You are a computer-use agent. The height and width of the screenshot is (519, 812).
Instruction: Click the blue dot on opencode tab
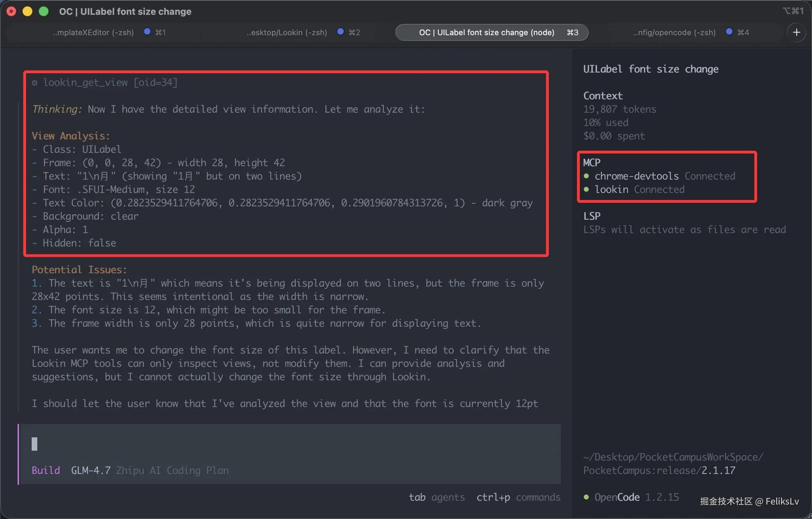729,32
